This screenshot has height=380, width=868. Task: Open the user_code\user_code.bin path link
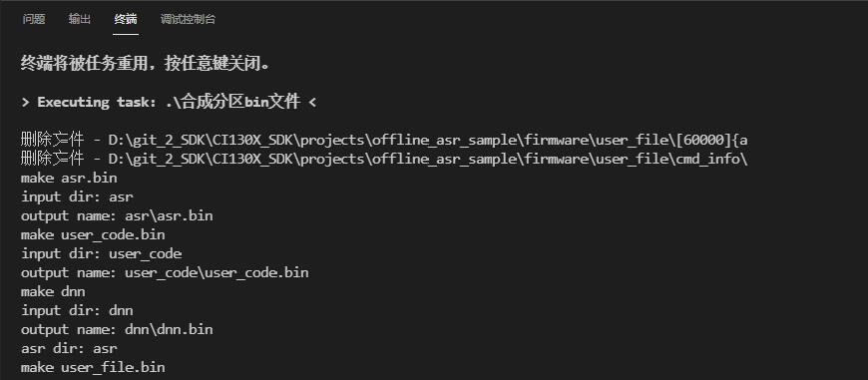tap(217, 272)
